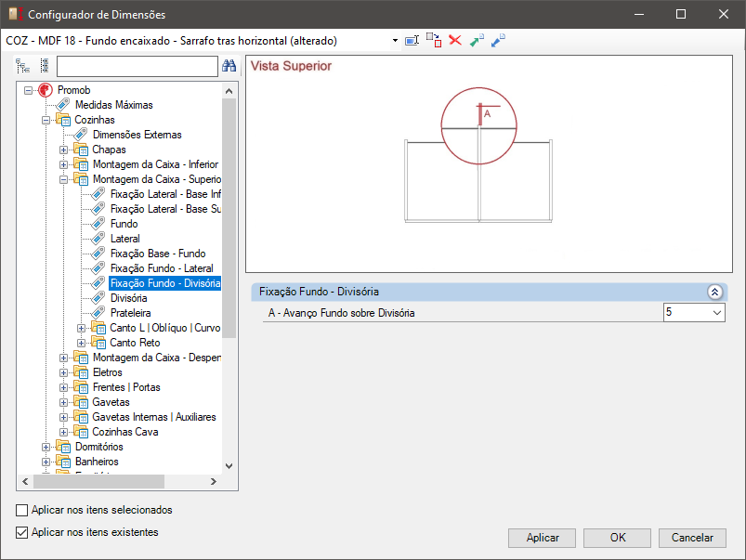Click the folder icon beside Eletros
The image size is (746, 560).
(x=81, y=372)
